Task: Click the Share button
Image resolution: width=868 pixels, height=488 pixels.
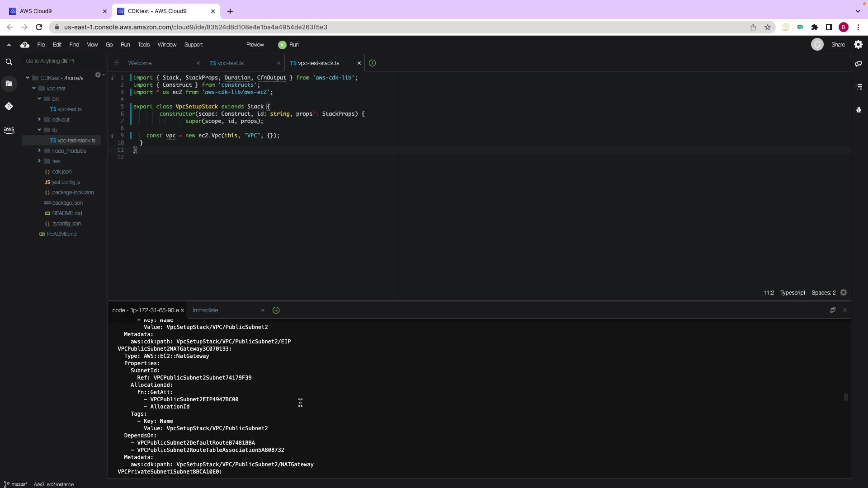Action: (x=838, y=45)
